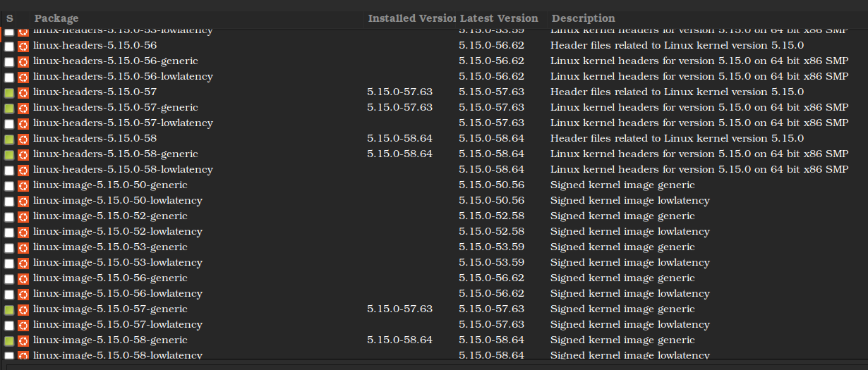
Task: Sort by Description column header
Action: pyautogui.click(x=583, y=18)
